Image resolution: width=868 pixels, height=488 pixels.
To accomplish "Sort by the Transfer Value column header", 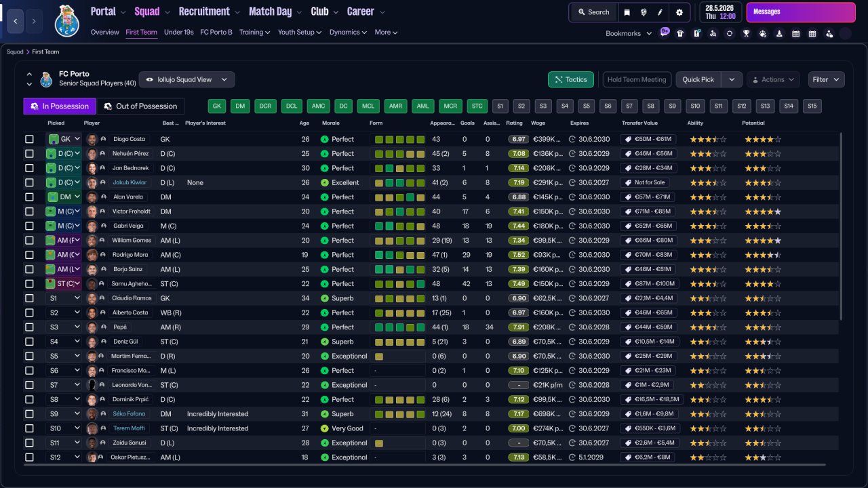I will [x=640, y=123].
